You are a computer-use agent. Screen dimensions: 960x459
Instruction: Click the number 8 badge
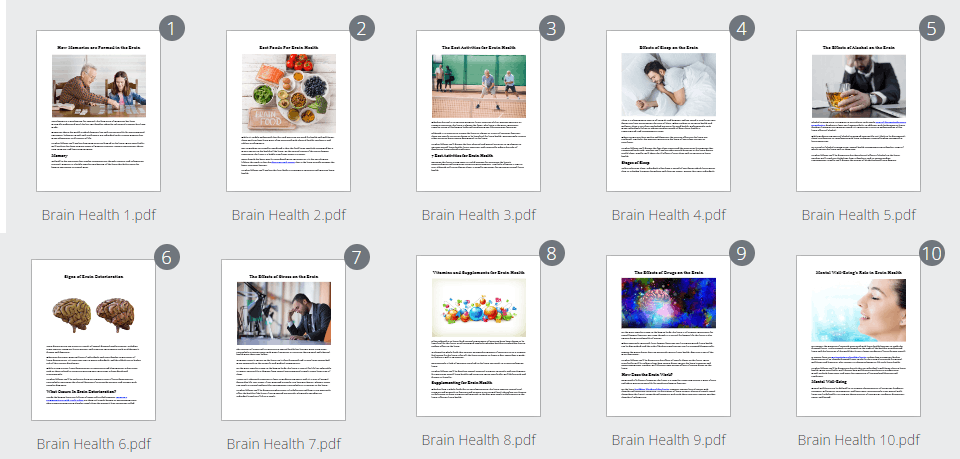551,254
